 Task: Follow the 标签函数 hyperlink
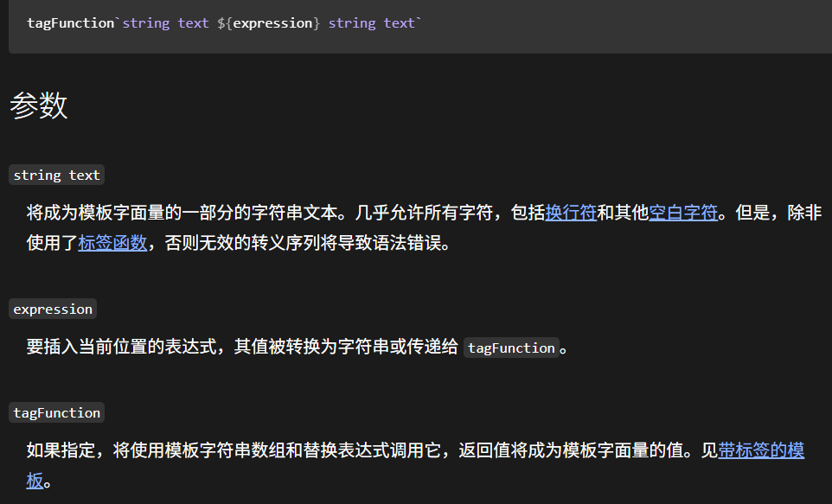[x=112, y=243]
